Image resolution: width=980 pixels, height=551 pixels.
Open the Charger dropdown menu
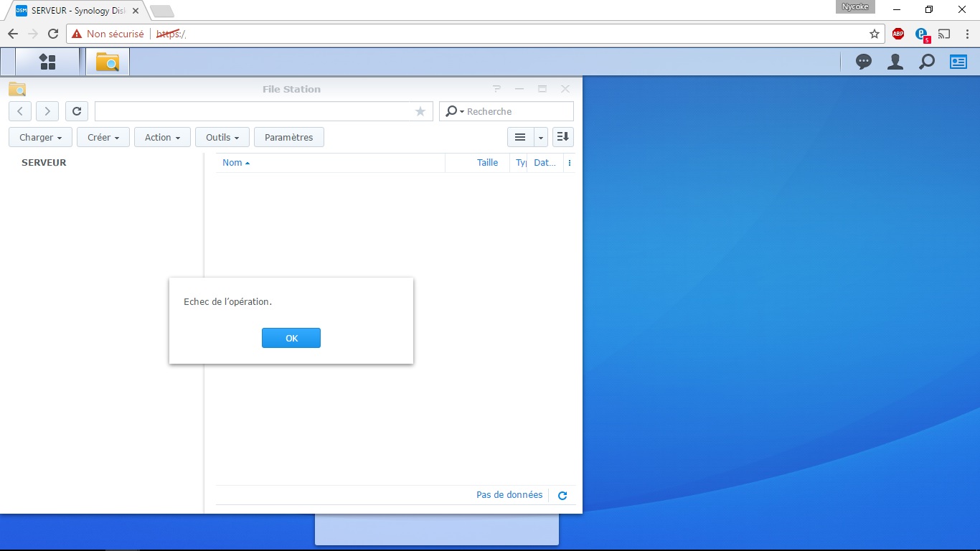(x=40, y=137)
